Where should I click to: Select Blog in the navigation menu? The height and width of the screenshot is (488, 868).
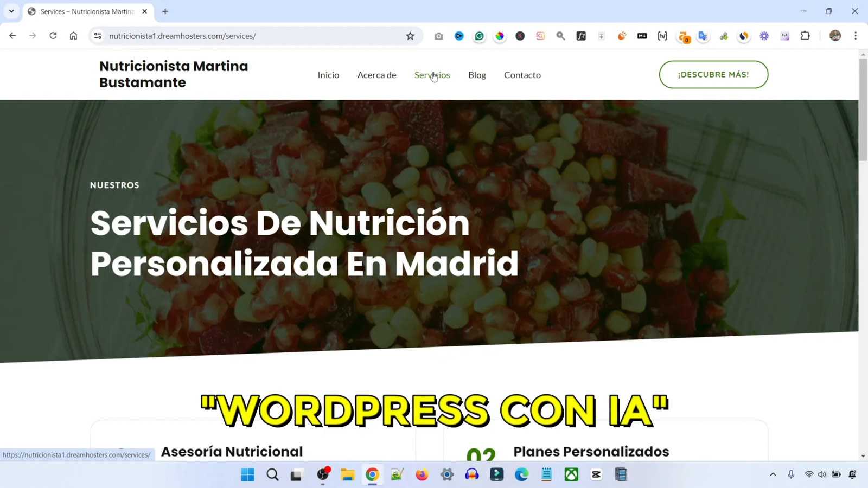477,75
